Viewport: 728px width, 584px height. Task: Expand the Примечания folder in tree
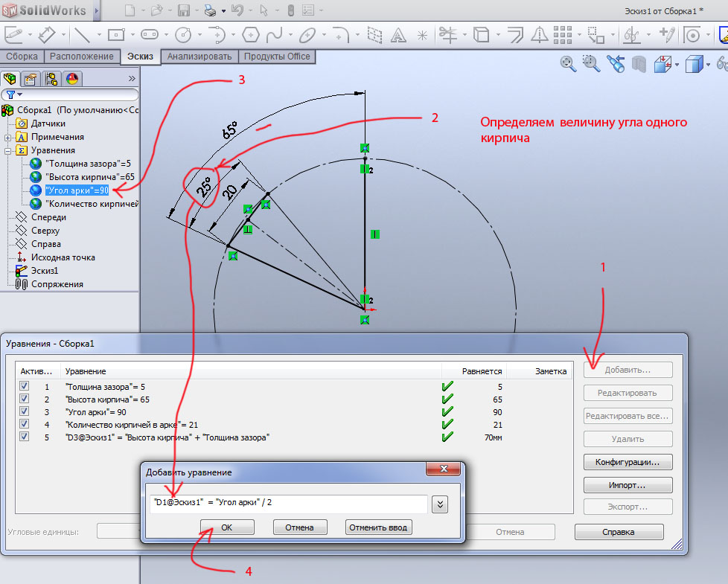point(8,137)
